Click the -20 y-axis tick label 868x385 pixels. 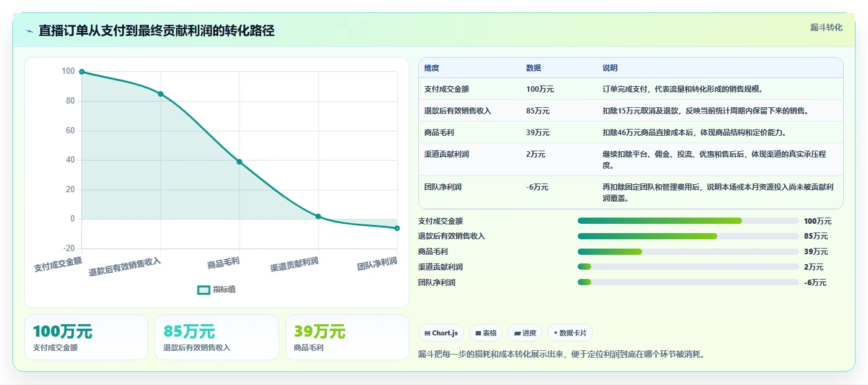click(68, 249)
